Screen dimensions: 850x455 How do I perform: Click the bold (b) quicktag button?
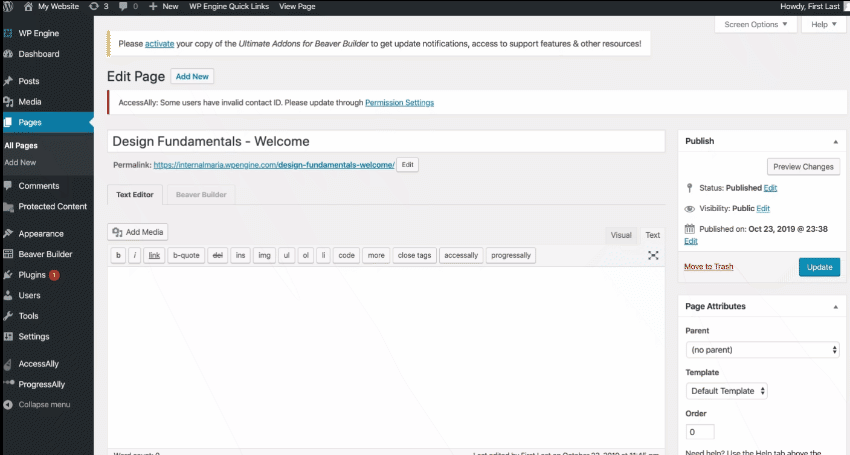click(118, 255)
